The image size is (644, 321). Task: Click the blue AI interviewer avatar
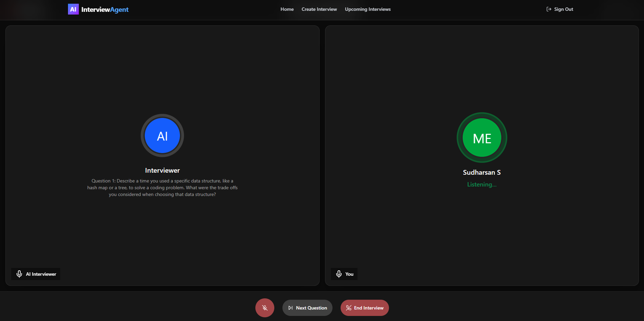pos(162,135)
